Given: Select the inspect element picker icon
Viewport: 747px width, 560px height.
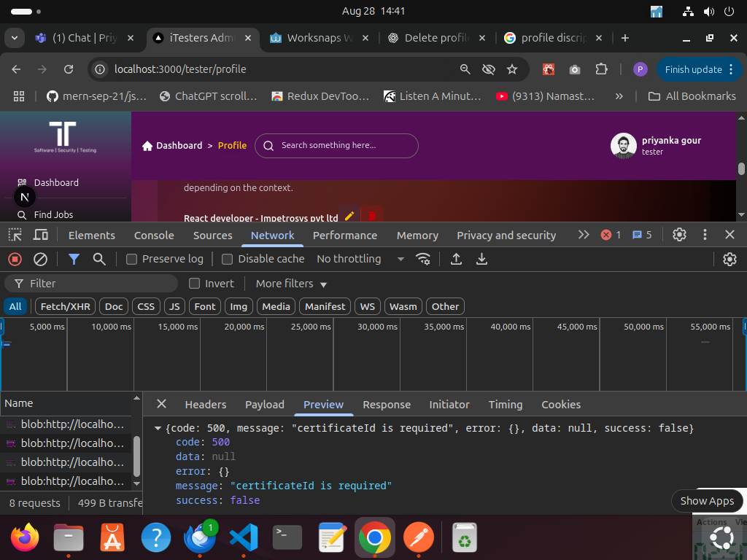Looking at the screenshot, I should 15,235.
